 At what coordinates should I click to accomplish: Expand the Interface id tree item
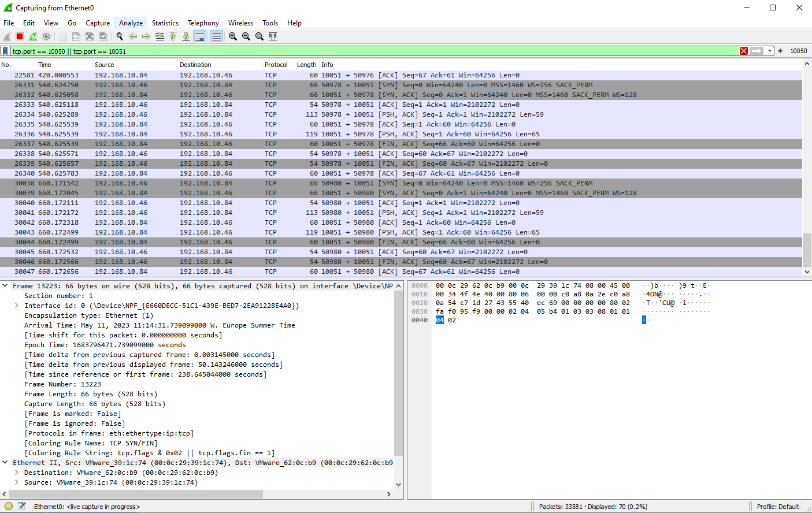pos(16,306)
